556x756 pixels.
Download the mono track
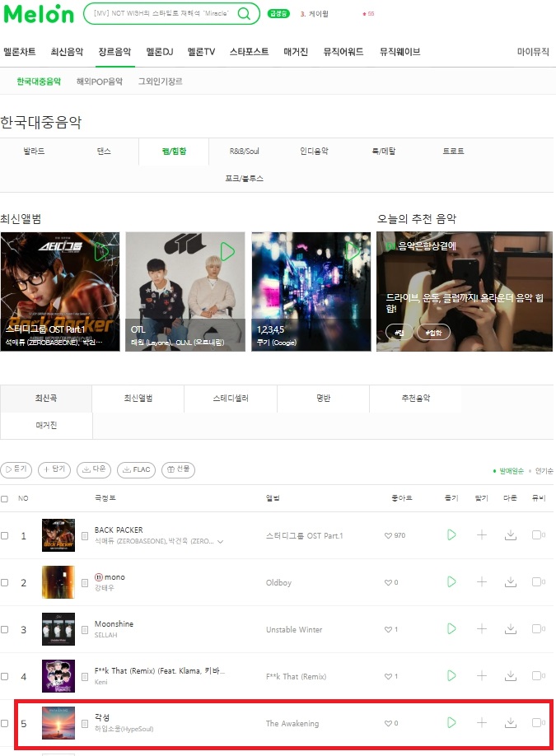(511, 582)
